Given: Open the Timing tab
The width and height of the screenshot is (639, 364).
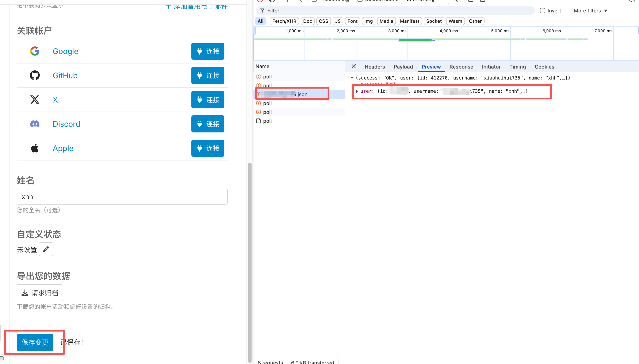Looking at the screenshot, I should click(x=517, y=67).
